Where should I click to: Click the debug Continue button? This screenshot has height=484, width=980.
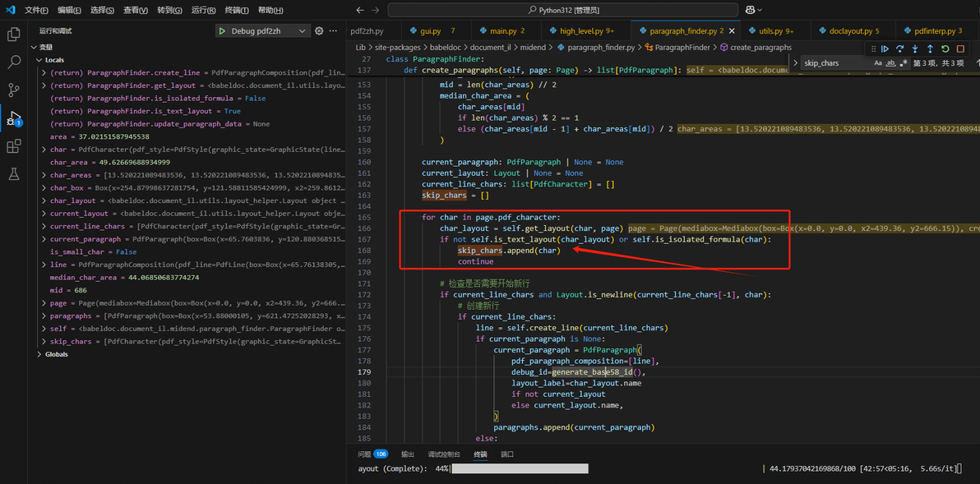pos(885,49)
